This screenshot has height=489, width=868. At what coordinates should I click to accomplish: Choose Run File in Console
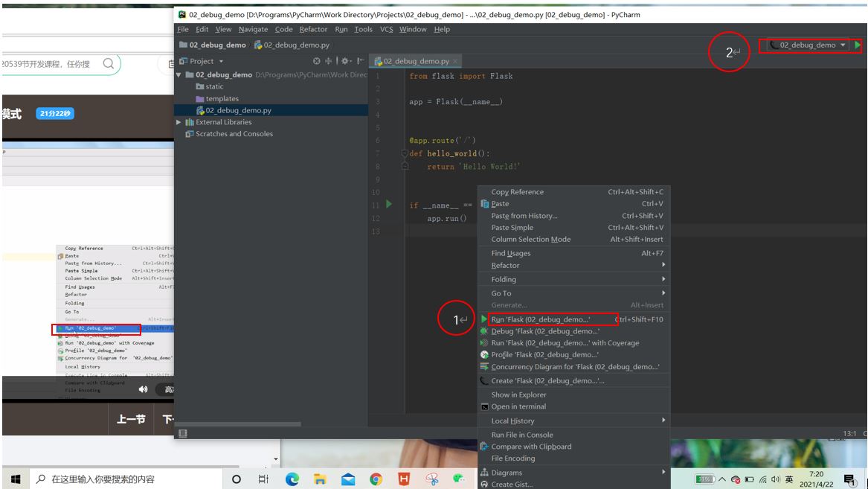574,435
